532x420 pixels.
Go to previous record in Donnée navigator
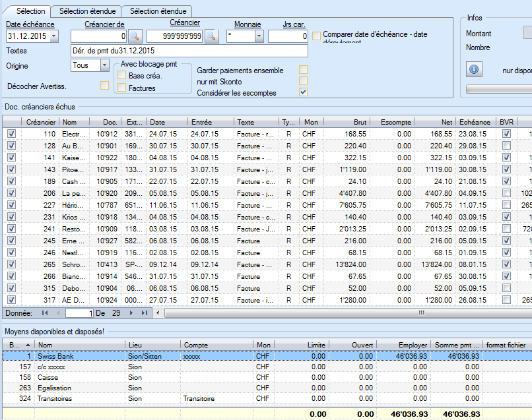point(58,313)
